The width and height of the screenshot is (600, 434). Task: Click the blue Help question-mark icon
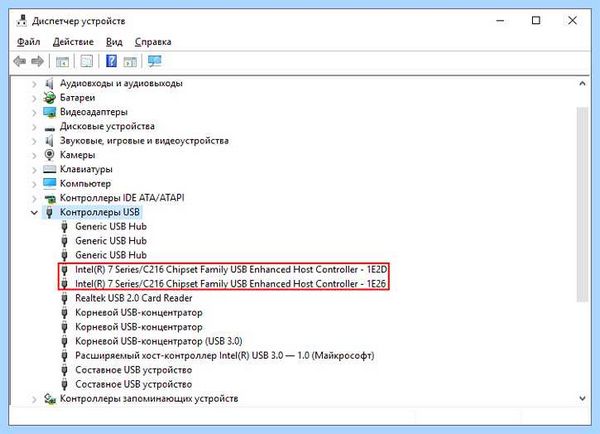click(111, 61)
